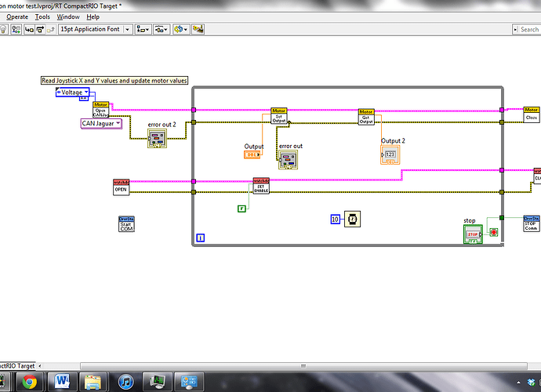Click the horizontal scrollbar
The width and height of the screenshot is (541, 392).
(x=303, y=366)
